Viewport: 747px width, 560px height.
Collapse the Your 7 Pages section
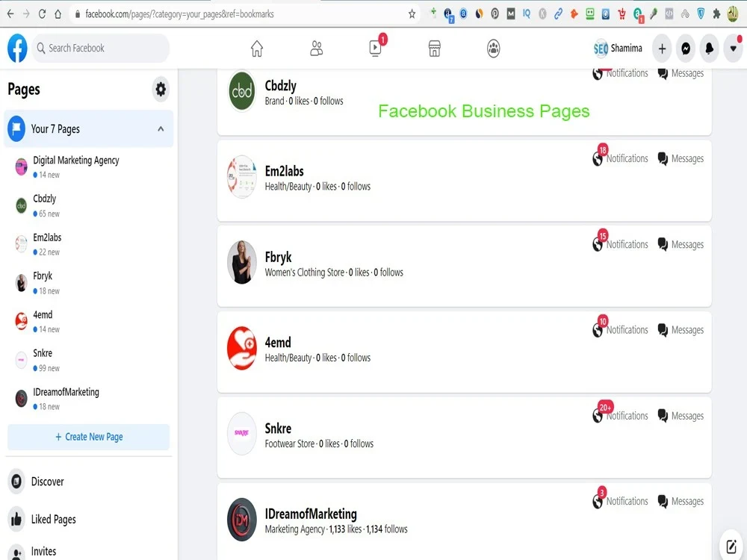coord(161,128)
